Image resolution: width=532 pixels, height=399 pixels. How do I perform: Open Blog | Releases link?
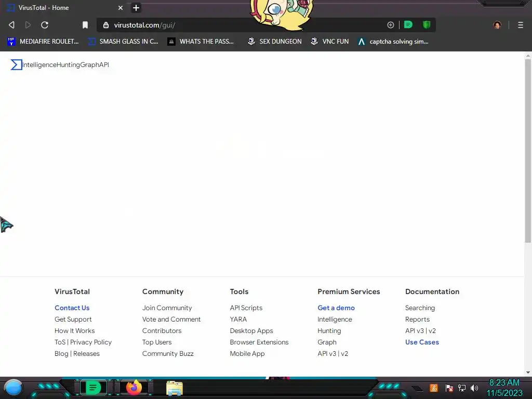click(x=77, y=353)
